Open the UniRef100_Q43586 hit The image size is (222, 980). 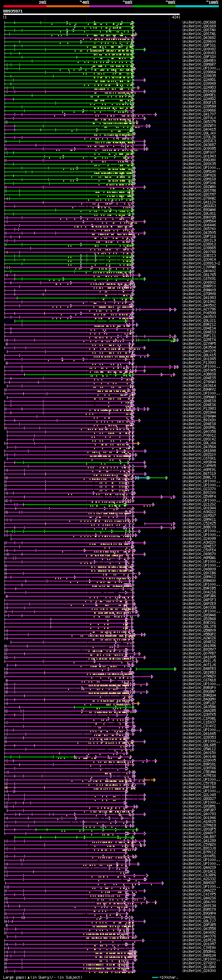point(199,707)
